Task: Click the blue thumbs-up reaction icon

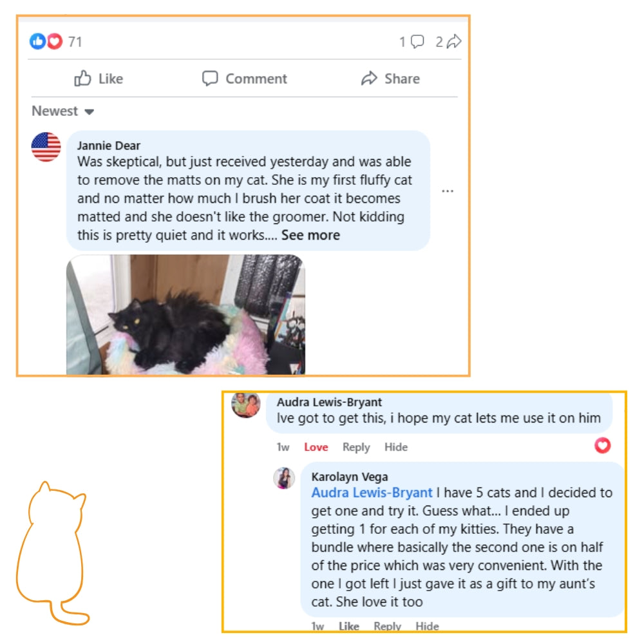Action: tap(37, 41)
